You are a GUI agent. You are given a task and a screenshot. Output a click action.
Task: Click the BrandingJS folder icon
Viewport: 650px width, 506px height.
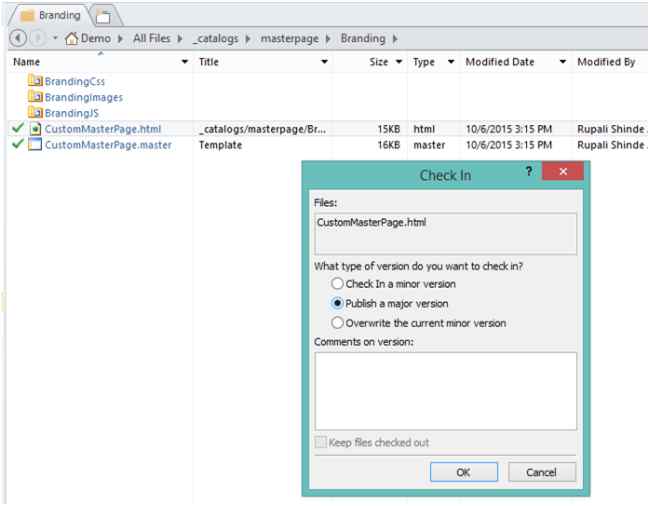point(35,112)
